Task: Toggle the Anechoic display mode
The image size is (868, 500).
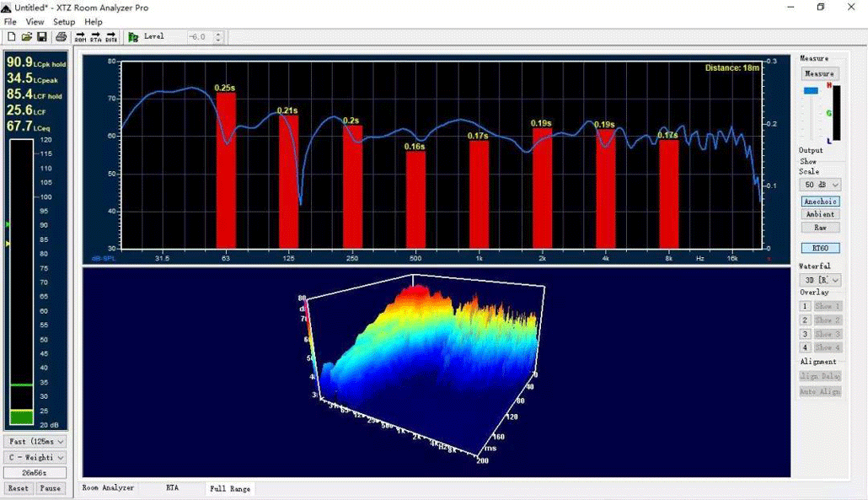Action: [x=820, y=202]
